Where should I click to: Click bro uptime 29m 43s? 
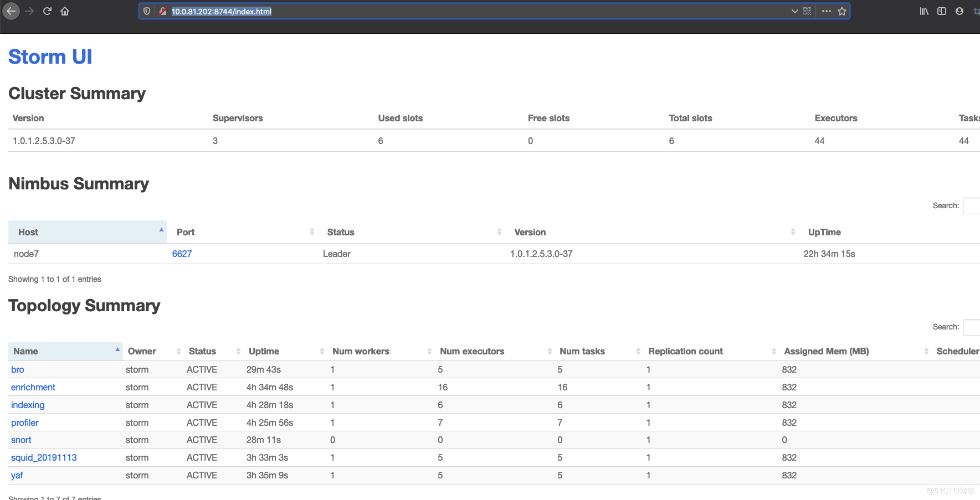tap(264, 369)
